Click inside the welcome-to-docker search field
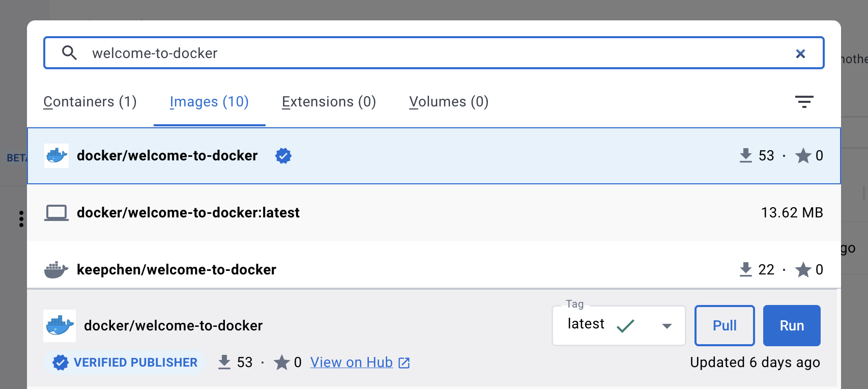The image size is (868, 389). tap(433, 53)
